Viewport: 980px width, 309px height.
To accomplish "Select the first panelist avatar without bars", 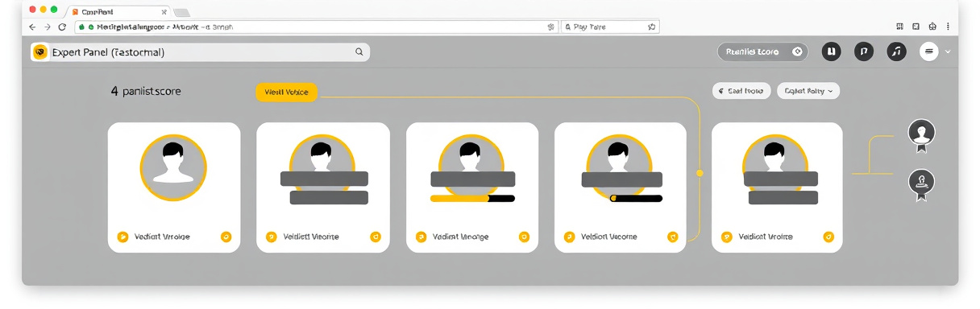I will coord(173,167).
